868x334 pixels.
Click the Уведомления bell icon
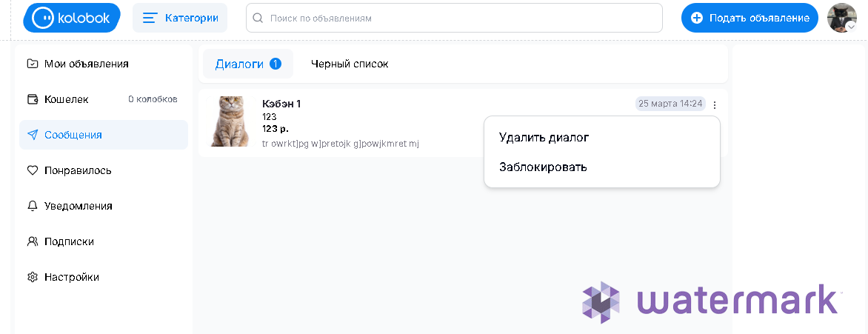33,206
